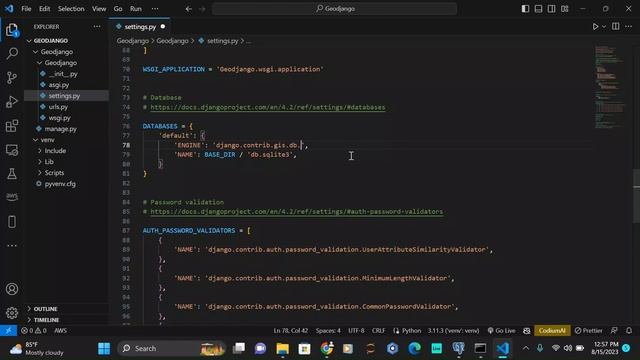Open problems errors and warnings count

pos(34,331)
